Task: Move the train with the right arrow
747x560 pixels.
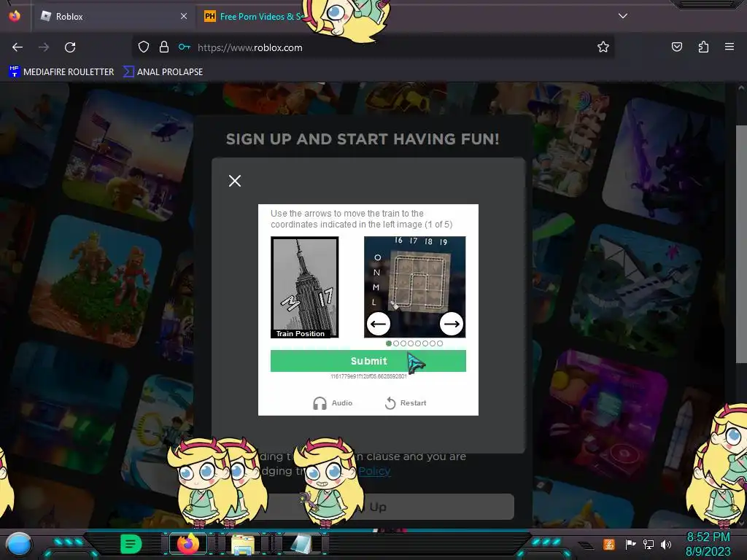Action: [451, 324]
